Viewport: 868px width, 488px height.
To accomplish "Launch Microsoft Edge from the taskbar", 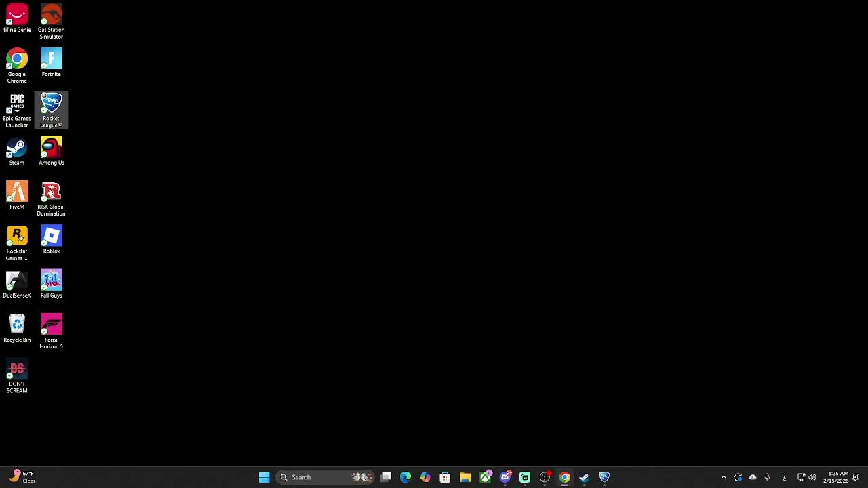I will pyautogui.click(x=406, y=477).
